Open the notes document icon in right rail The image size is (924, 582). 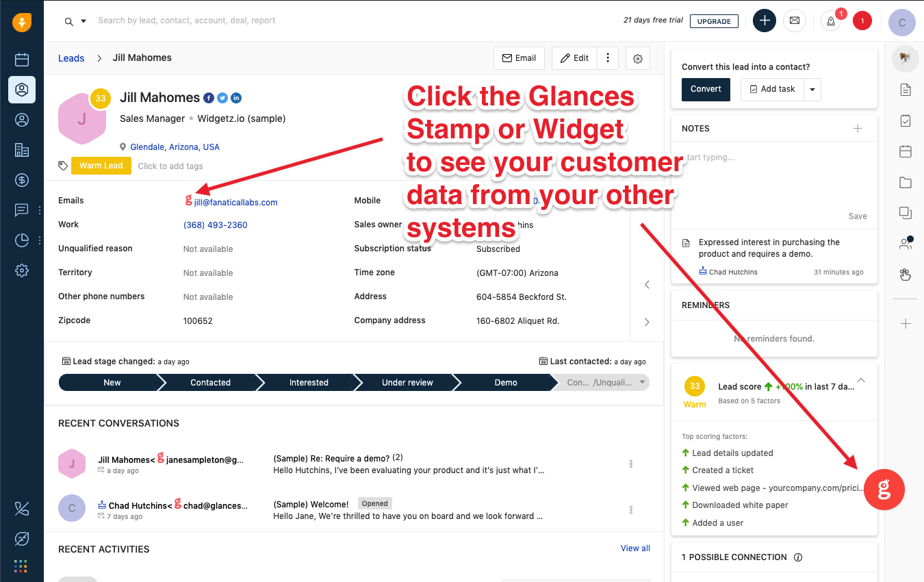(x=906, y=90)
